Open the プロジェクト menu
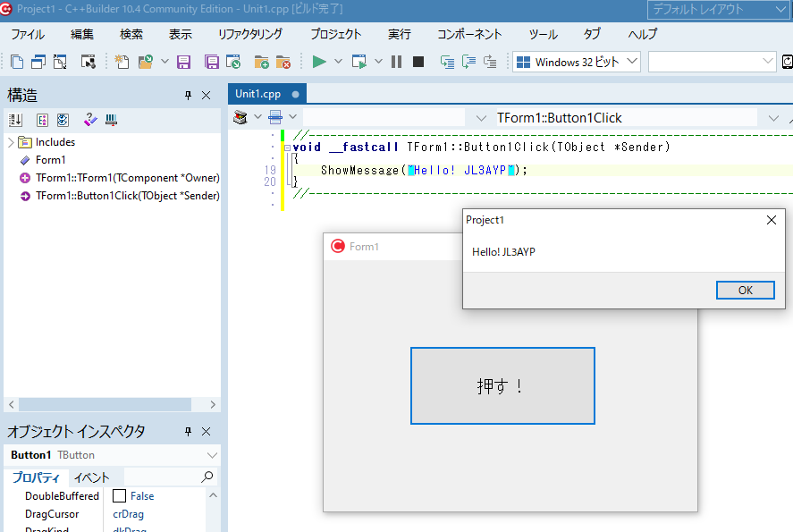The width and height of the screenshot is (793, 532). pos(336,34)
